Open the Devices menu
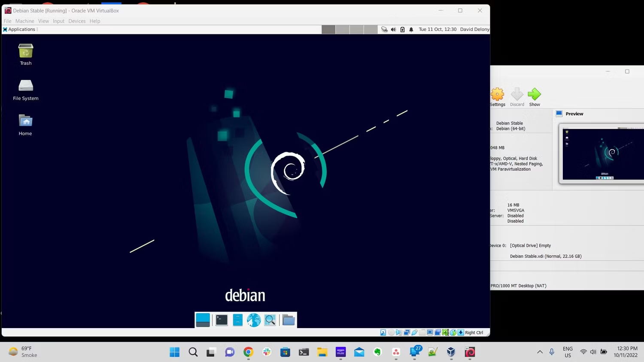644x362 pixels. click(x=77, y=21)
